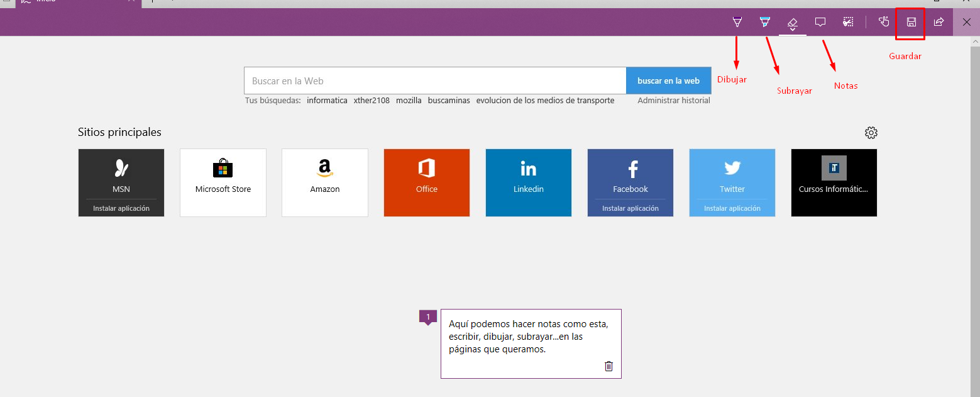Install the Facebook application
The width and height of the screenshot is (980, 397).
[630, 208]
